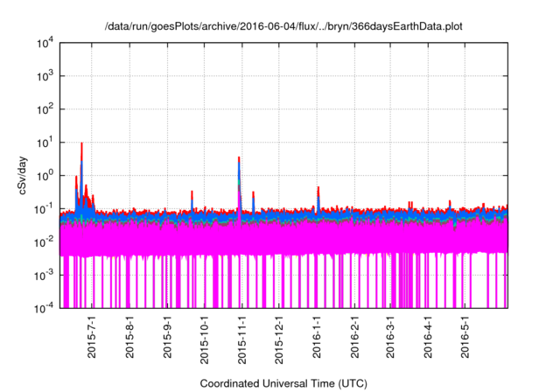This screenshot has height=392, width=560.
Task: Click the 2015-7-1 date tick label
Action: point(92,338)
